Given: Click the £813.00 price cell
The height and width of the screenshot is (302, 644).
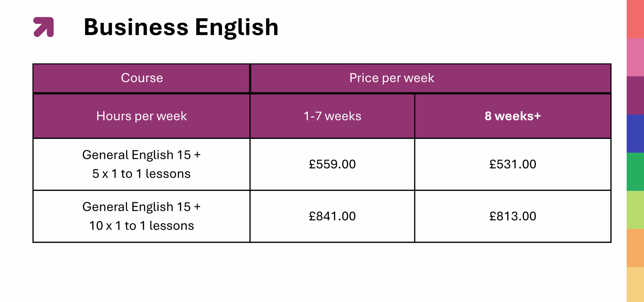Looking at the screenshot, I should 513,216.
